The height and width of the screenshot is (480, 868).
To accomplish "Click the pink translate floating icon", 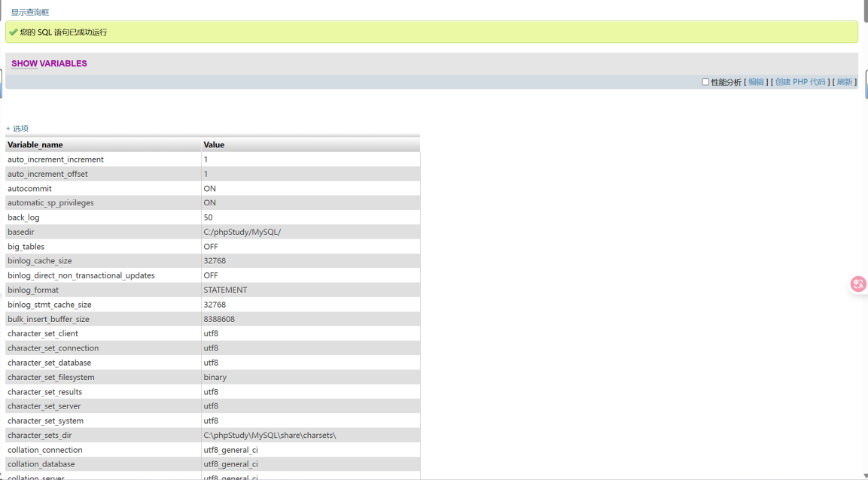I will click(x=857, y=284).
